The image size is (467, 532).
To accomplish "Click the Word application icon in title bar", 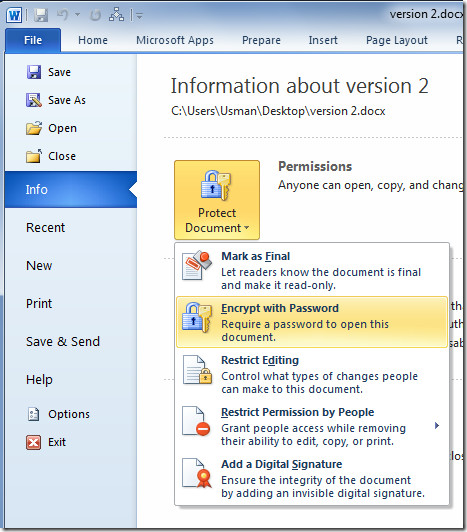I will pyautogui.click(x=14, y=15).
